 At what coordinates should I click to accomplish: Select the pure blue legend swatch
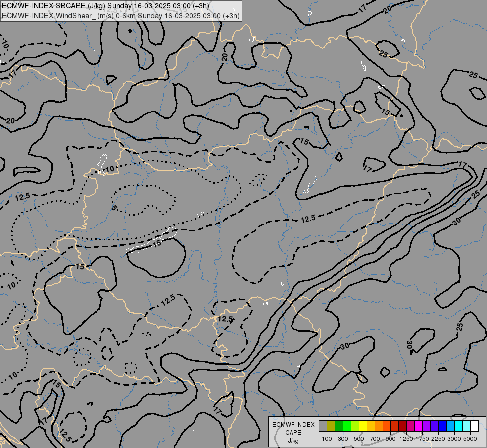(442, 426)
